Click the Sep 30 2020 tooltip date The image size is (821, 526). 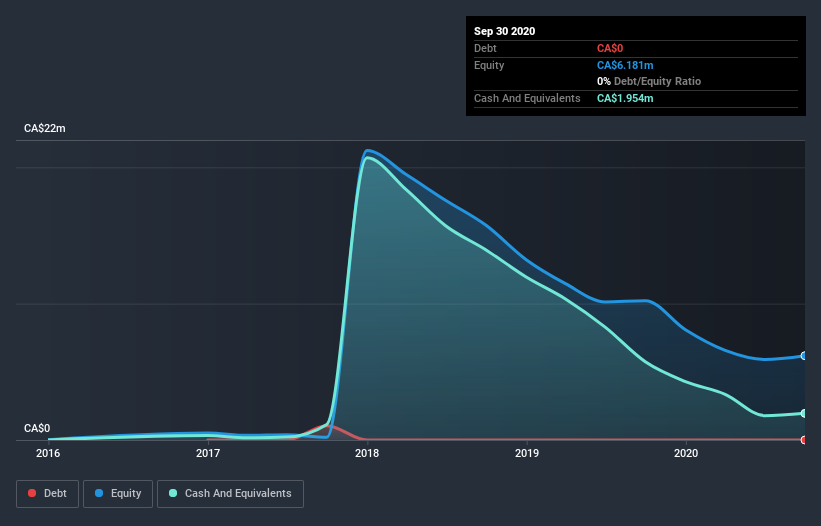point(505,31)
